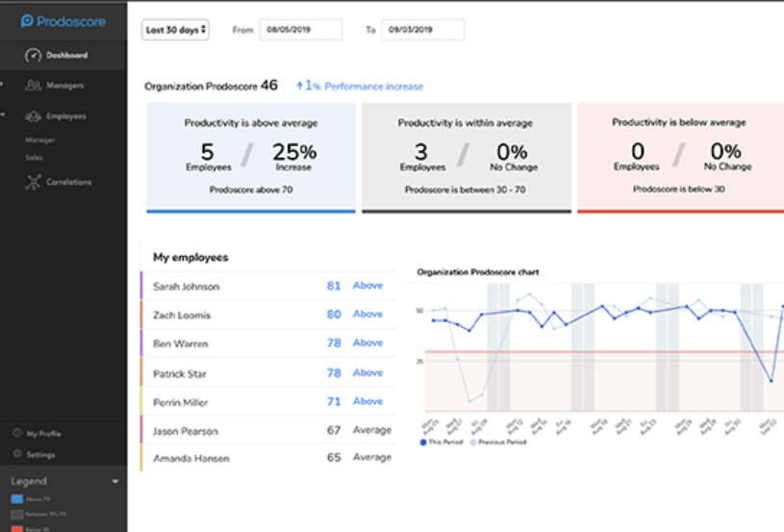Image resolution: width=784 pixels, height=532 pixels.
Task: Click the Employees group icon
Action: 33,116
